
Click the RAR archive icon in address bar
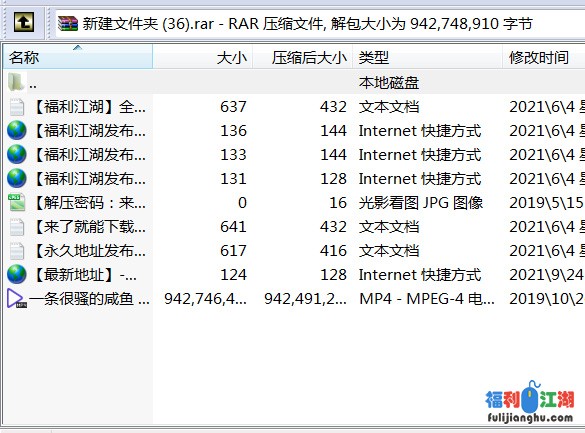coord(68,23)
